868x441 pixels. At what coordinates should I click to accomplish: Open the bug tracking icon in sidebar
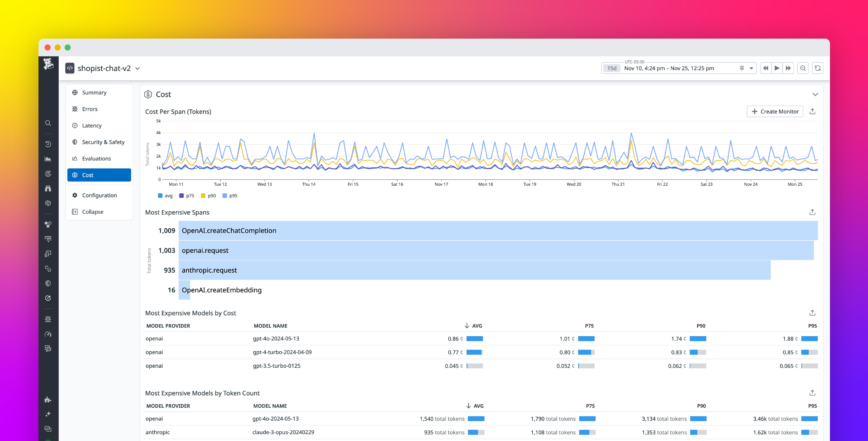click(48, 319)
